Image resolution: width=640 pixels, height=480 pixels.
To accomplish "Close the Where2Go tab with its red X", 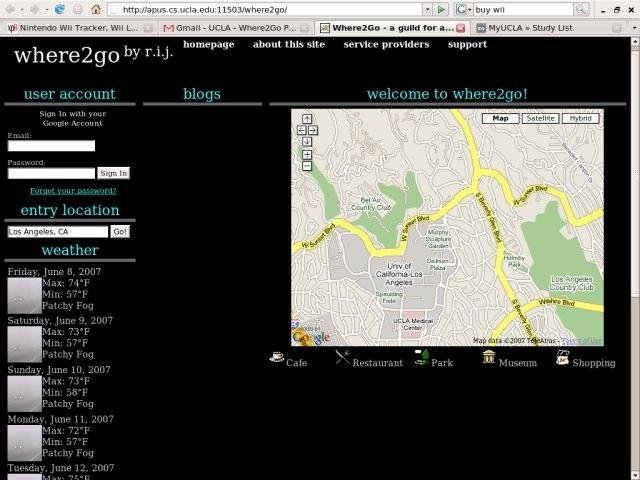I will (x=460, y=28).
